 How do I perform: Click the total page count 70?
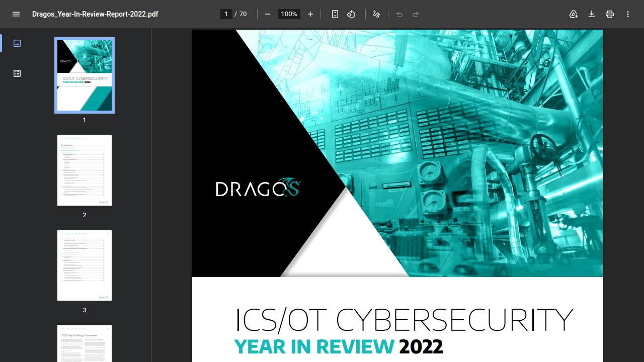click(x=243, y=14)
